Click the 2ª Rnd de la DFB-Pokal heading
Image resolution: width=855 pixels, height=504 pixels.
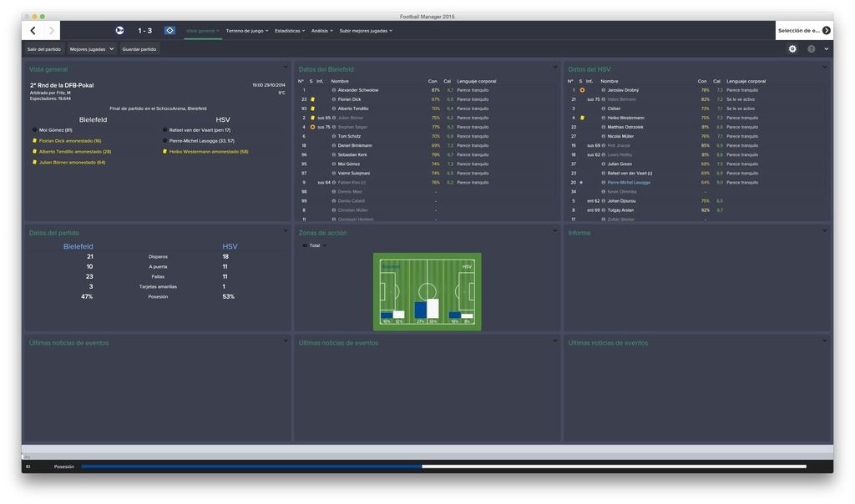click(62, 85)
